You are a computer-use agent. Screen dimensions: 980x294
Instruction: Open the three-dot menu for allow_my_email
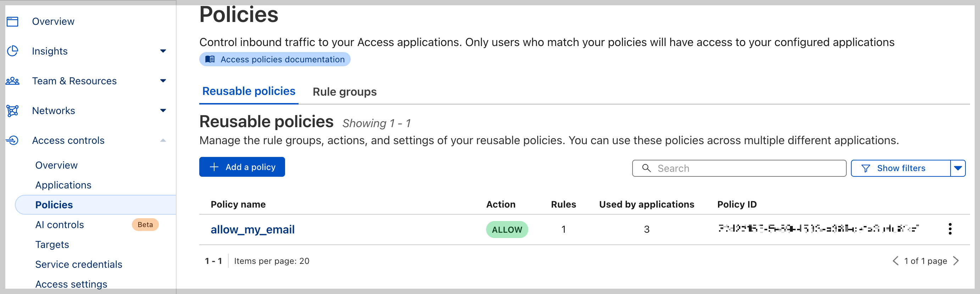pos(950,229)
